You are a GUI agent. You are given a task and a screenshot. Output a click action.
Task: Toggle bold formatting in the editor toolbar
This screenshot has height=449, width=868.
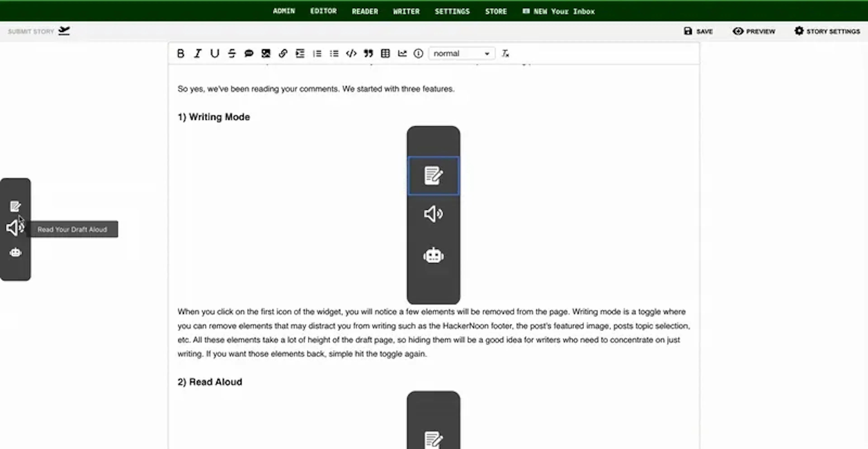(x=181, y=53)
